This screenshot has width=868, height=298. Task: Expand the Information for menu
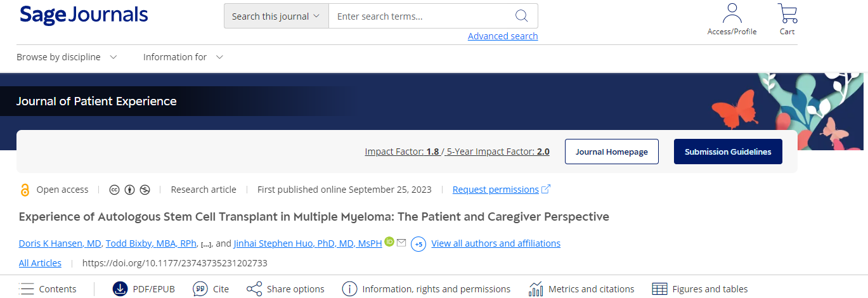pos(183,57)
